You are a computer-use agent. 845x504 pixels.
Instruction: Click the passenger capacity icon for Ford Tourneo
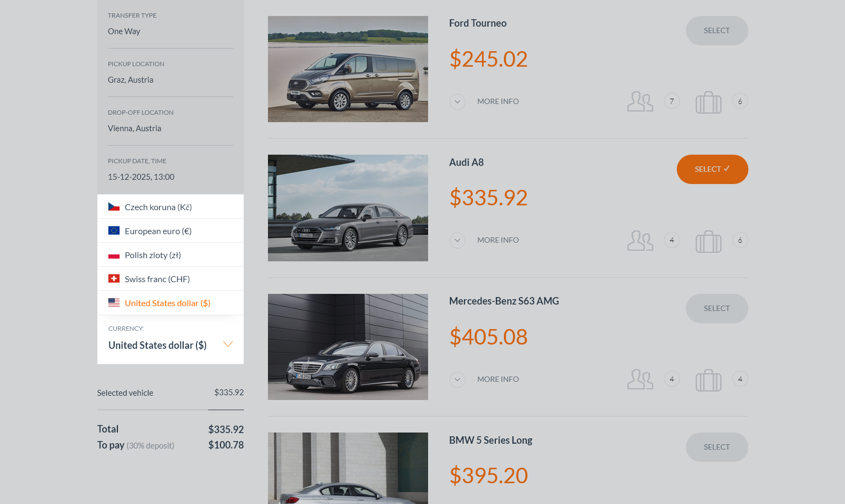[639, 101]
